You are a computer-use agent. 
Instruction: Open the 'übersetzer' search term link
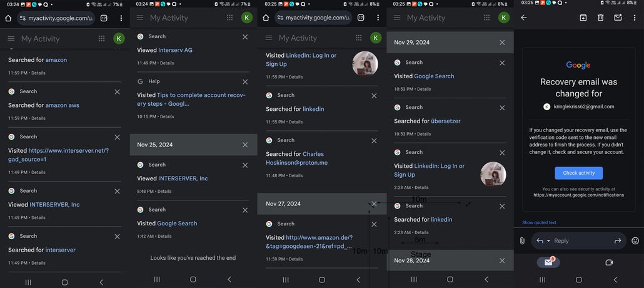[x=446, y=121]
